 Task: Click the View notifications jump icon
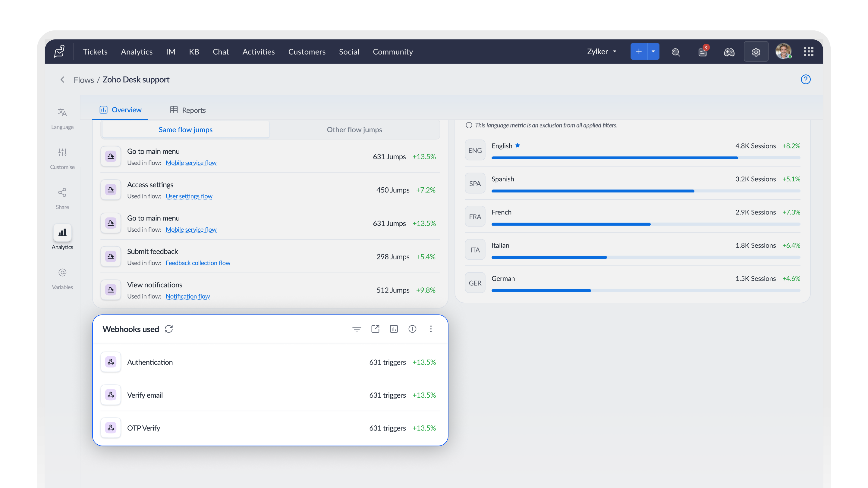[111, 290]
